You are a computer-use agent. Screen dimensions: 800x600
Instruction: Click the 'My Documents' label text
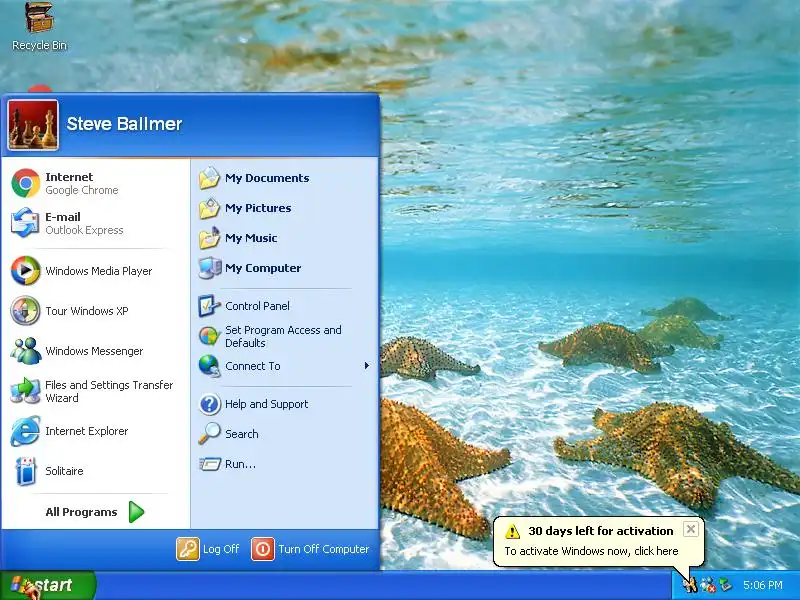[267, 178]
